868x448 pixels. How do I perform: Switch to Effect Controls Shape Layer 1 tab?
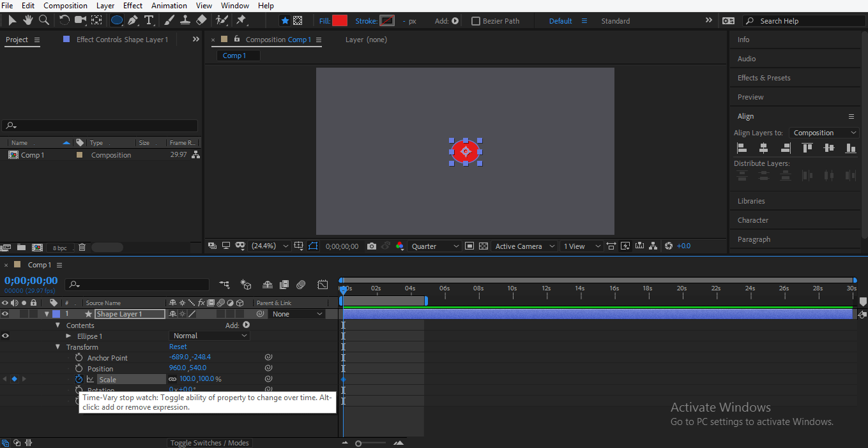click(121, 40)
